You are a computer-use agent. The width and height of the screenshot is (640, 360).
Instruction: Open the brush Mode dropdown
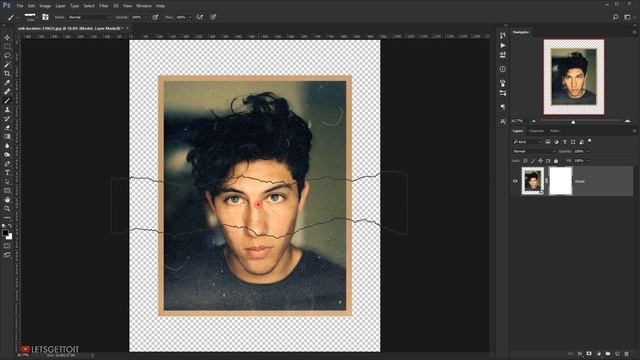pos(89,17)
